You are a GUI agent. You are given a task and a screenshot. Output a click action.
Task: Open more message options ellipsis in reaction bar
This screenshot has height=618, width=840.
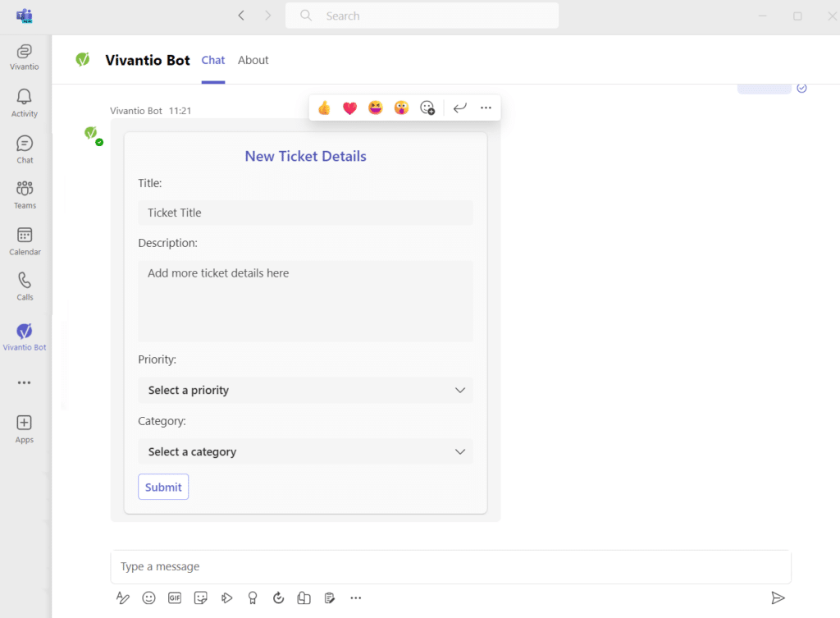486,108
